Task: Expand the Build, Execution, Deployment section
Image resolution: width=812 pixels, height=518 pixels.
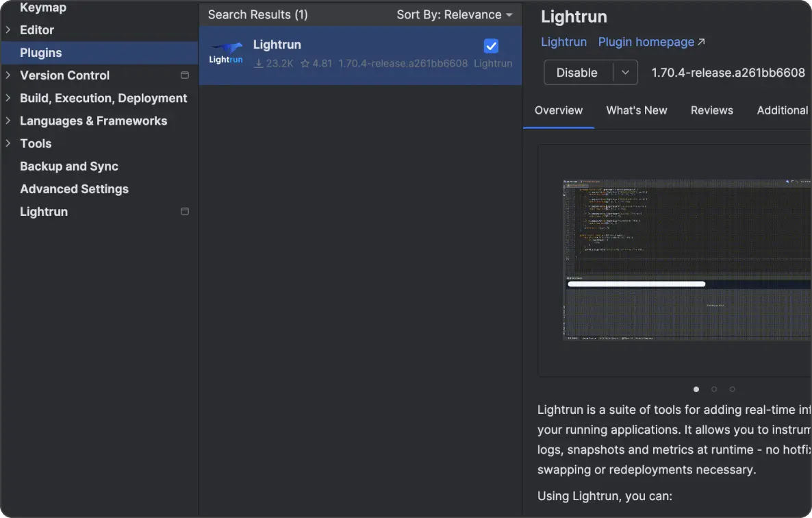Action: (8, 98)
